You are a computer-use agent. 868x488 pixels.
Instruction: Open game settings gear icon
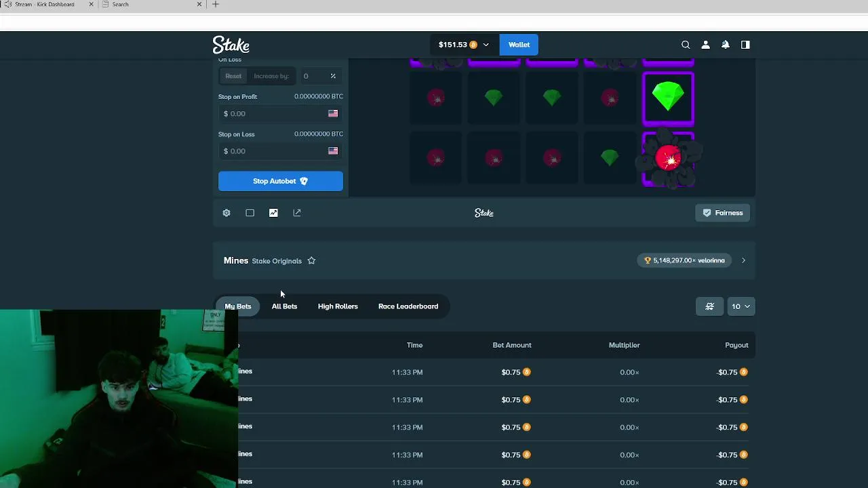pyautogui.click(x=226, y=213)
